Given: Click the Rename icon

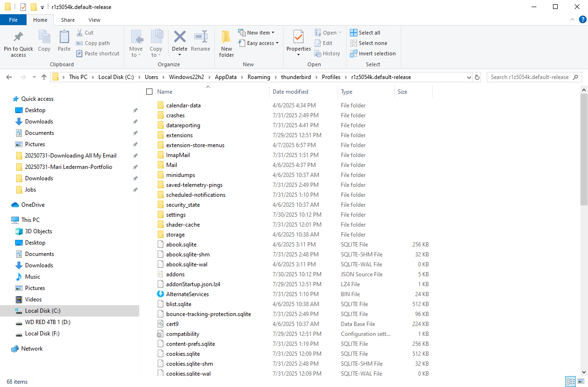Looking at the screenshot, I should click(201, 36).
